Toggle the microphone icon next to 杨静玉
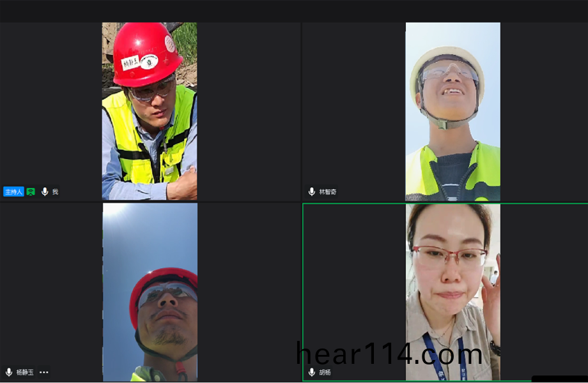This screenshot has width=588, height=383. point(9,372)
